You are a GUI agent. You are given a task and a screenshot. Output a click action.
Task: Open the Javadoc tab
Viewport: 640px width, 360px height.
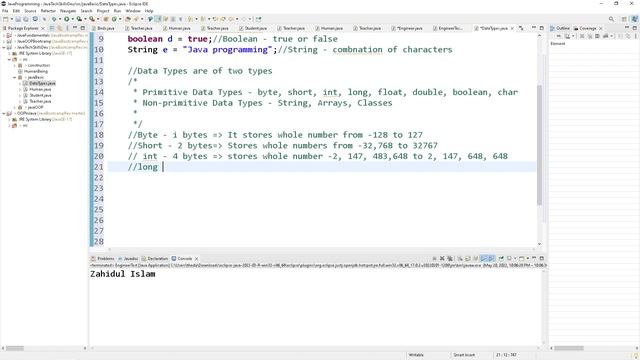[x=129, y=258]
